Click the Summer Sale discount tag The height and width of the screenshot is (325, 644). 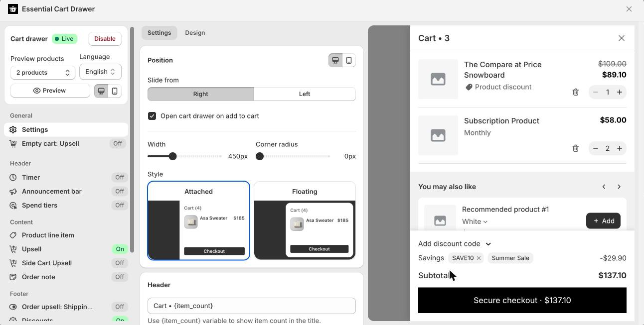510,258
